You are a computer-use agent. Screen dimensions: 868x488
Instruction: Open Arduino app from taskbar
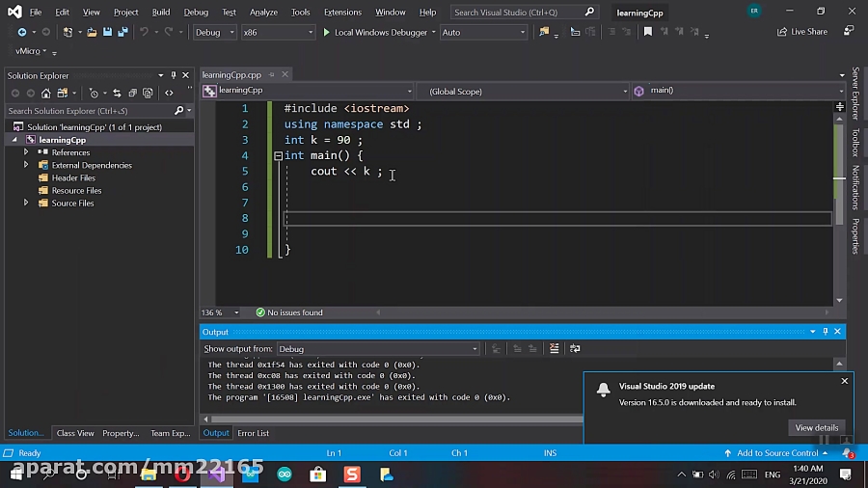[x=285, y=474]
